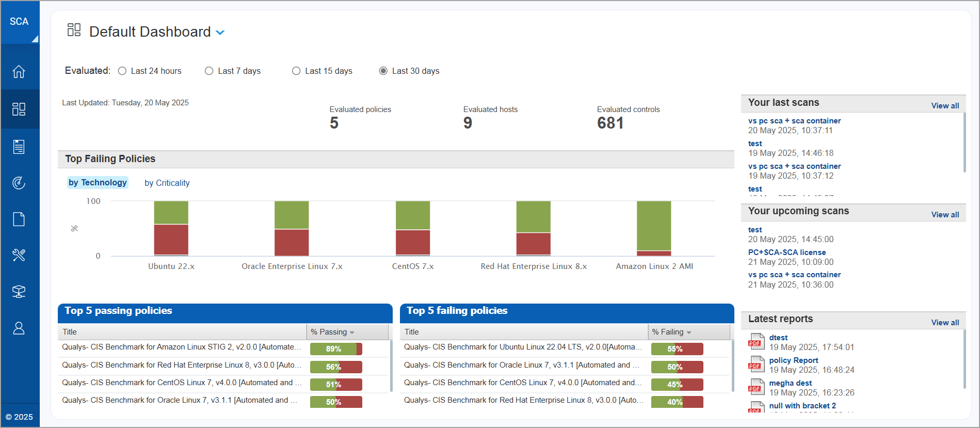The height and width of the screenshot is (428, 980).
Task: Open Amazon Linux STIG 2 passing policy row
Action: click(x=182, y=347)
